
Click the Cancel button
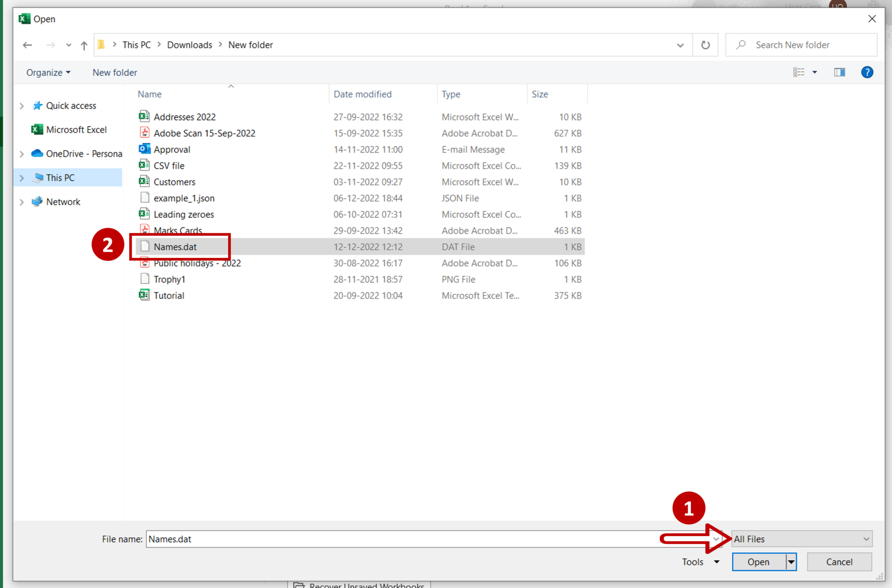[x=839, y=562]
